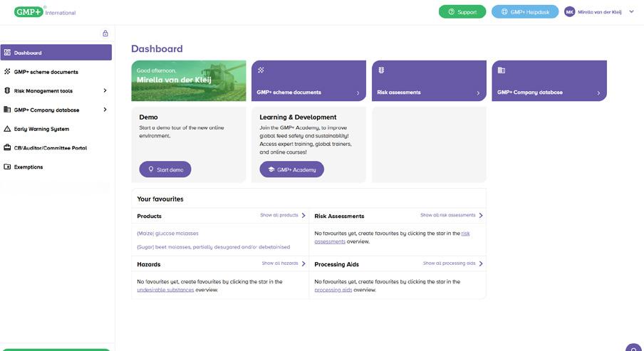Expand the user account dropdown arrow
Screen dimensions: 644x351
631,11
